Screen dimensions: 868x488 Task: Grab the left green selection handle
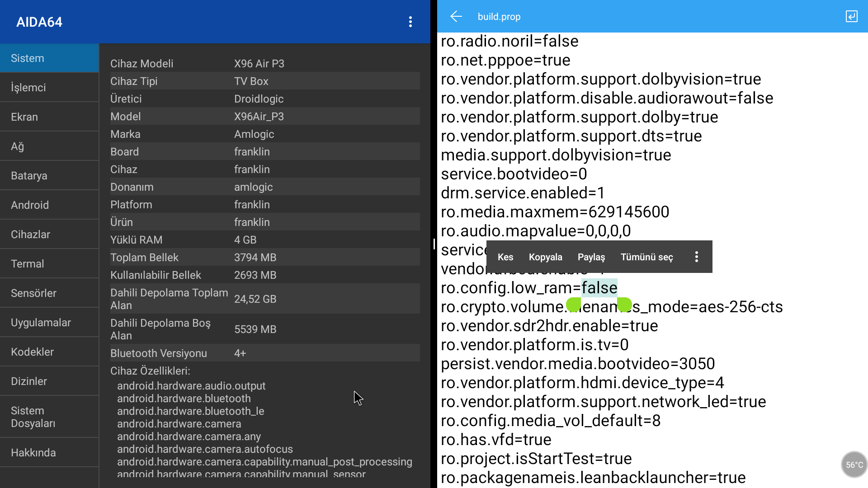[574, 305]
